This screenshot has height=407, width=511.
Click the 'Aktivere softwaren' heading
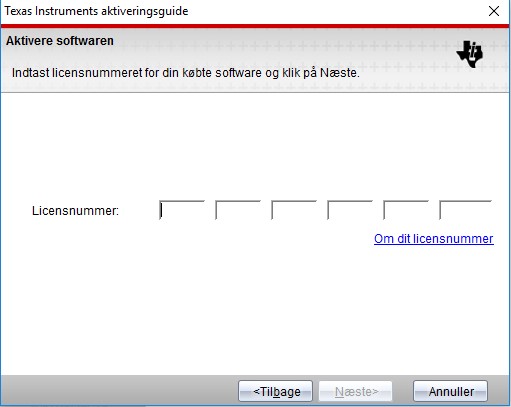(60, 41)
